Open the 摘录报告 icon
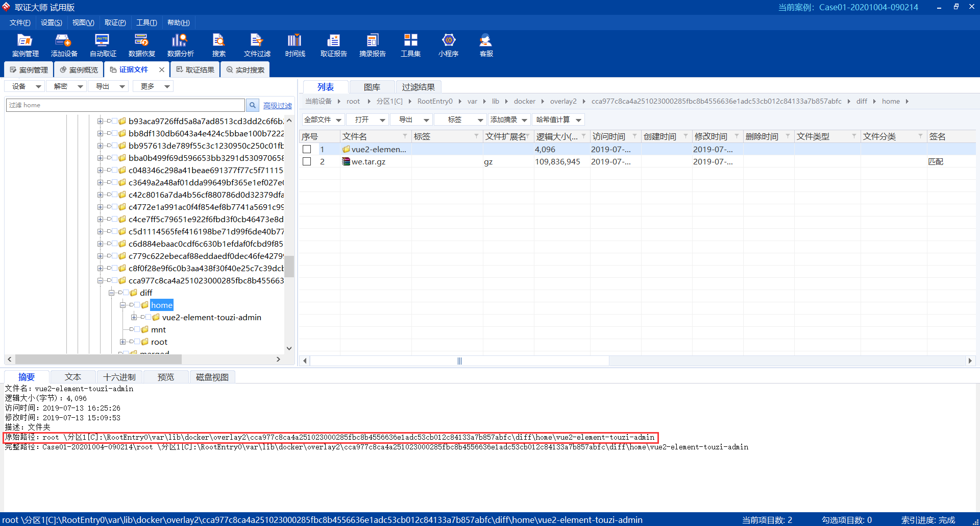Screen dimensions: 980x526 [x=372, y=45]
